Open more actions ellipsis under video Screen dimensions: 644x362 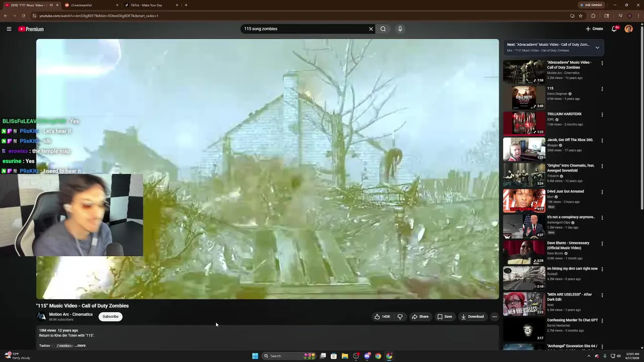point(495,317)
